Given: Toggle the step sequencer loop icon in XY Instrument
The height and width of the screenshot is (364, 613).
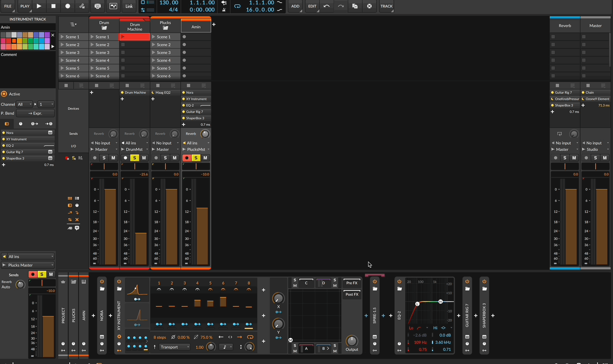Looking at the screenshot, I should pos(250,337).
